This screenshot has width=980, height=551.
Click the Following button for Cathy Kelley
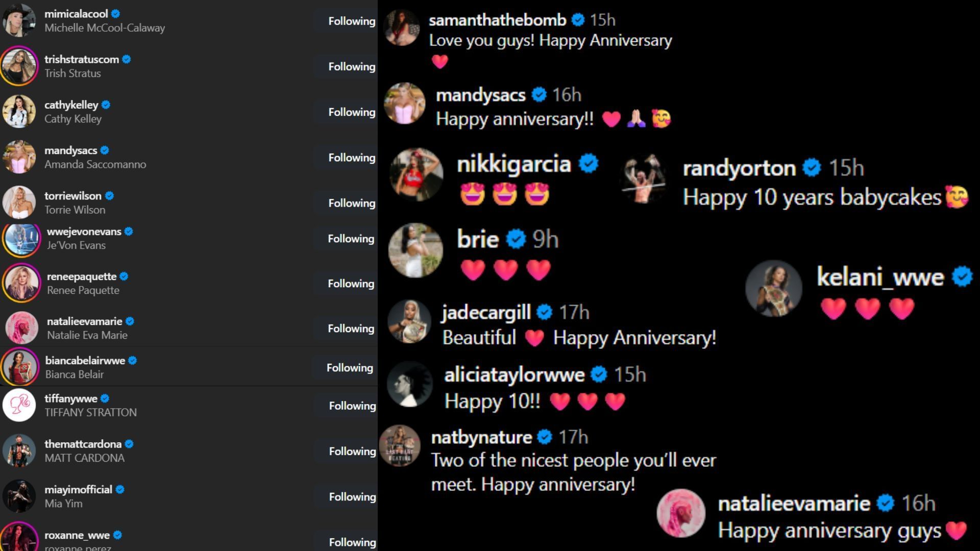pyautogui.click(x=352, y=112)
